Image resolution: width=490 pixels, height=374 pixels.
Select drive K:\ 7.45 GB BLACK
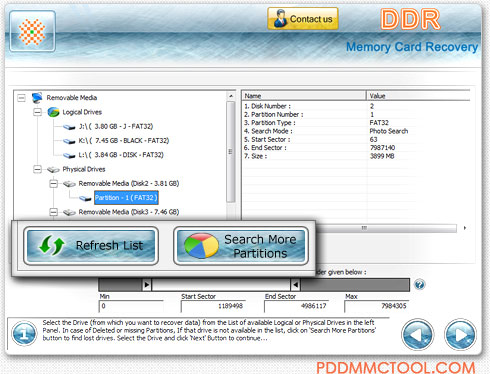(x=124, y=141)
